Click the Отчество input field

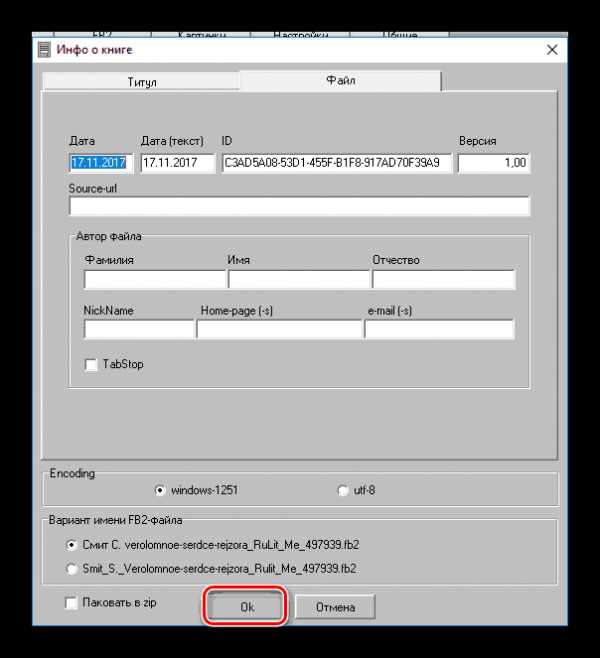pyautogui.click(x=443, y=279)
